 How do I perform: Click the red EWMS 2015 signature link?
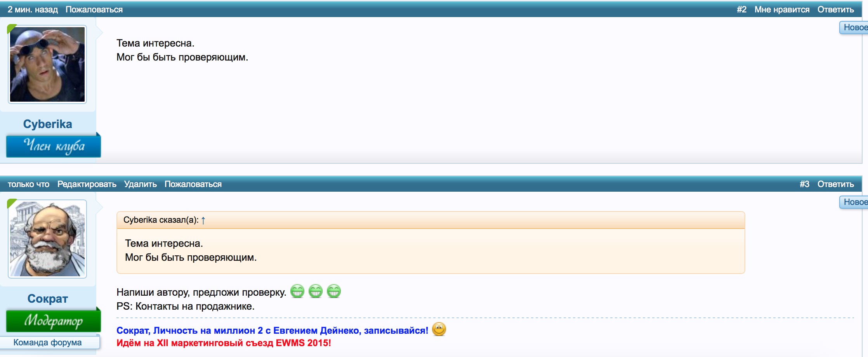224,343
